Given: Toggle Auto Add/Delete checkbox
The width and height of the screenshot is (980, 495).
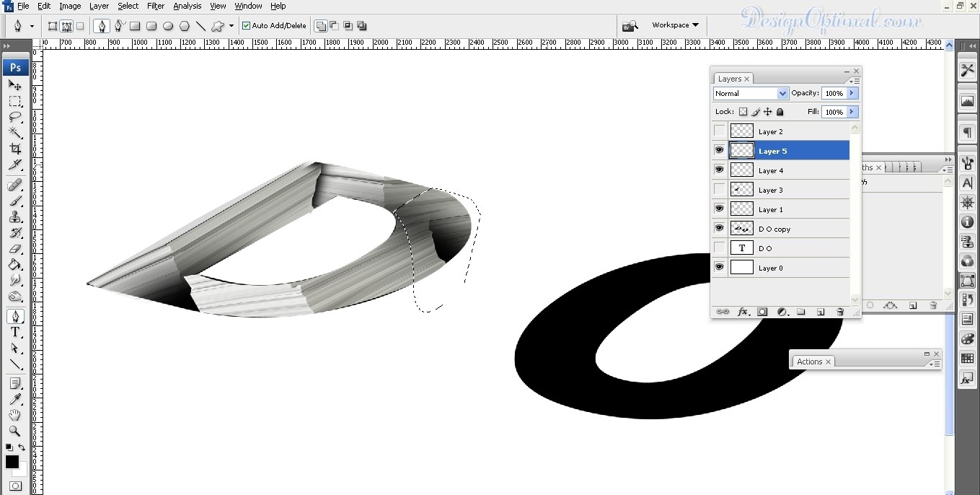Looking at the screenshot, I should (x=247, y=26).
